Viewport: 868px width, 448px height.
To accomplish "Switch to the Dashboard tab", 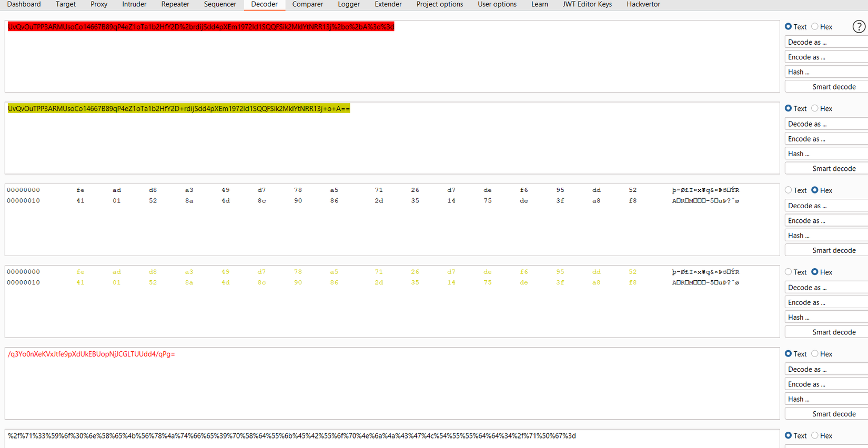I will coord(24,4).
